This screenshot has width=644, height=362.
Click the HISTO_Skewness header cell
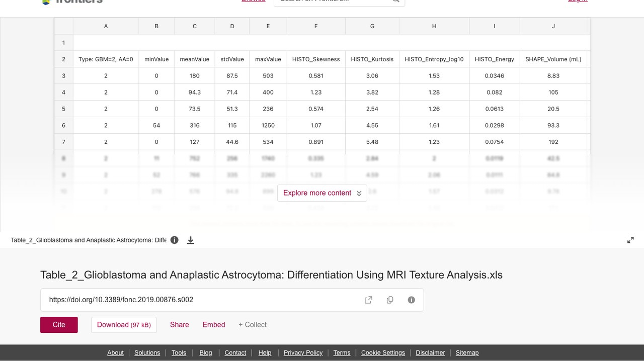[316, 59]
